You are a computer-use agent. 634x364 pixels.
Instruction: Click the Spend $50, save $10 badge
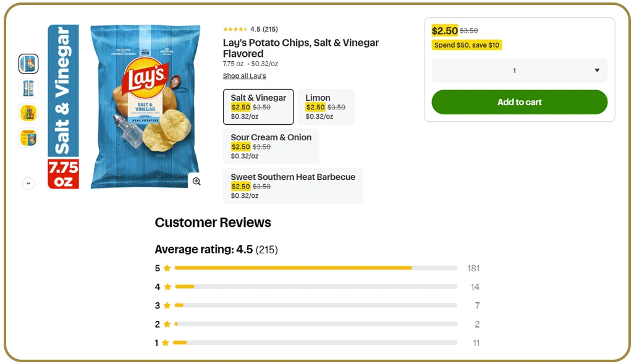467,45
